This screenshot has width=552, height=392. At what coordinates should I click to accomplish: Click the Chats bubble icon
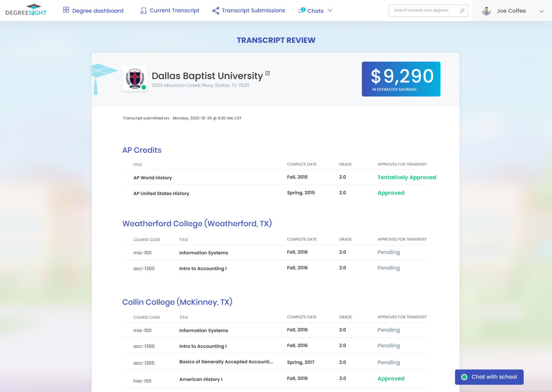(302, 10)
